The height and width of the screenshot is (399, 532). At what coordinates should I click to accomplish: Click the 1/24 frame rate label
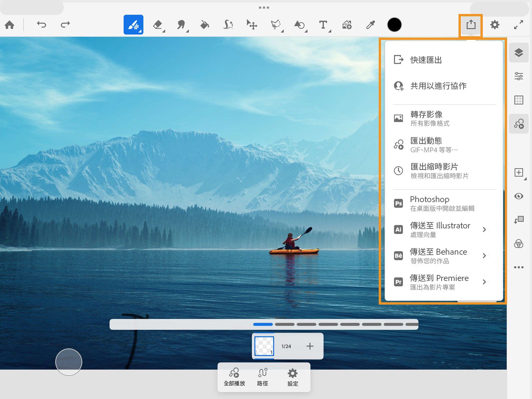click(x=286, y=346)
